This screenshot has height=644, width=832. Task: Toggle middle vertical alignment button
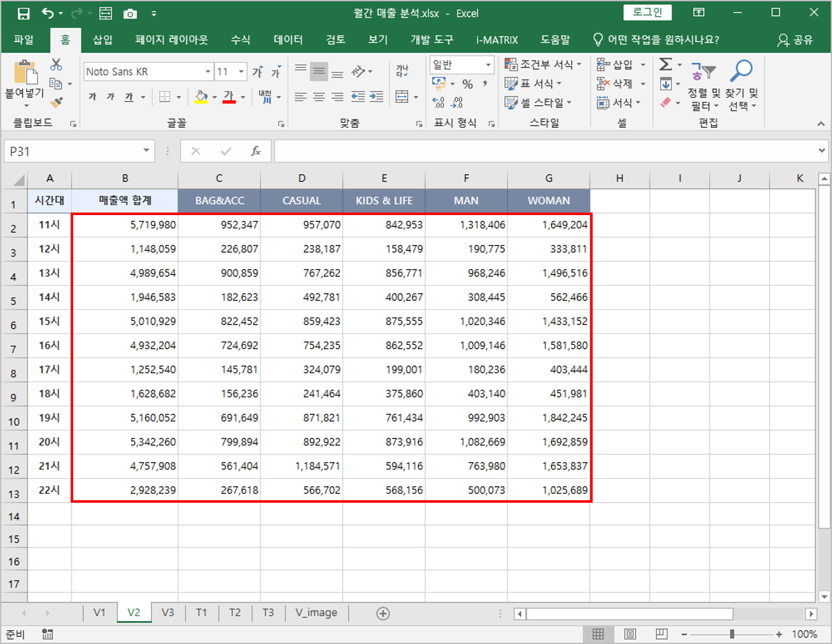pos(319,72)
